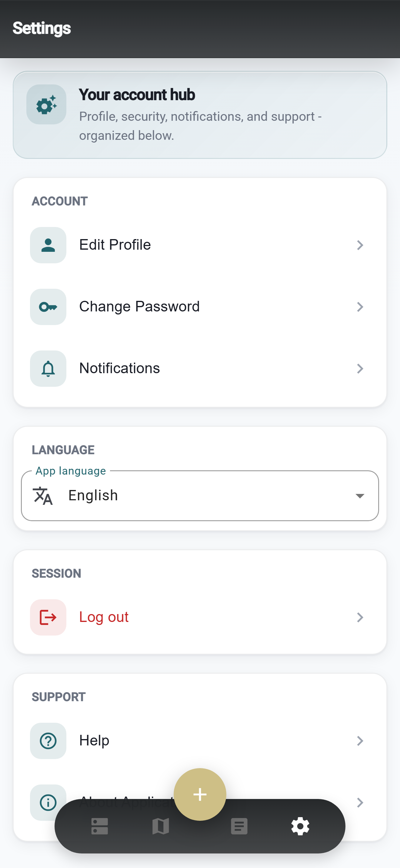Click the Log out text
The height and width of the screenshot is (868, 400).
tap(104, 617)
